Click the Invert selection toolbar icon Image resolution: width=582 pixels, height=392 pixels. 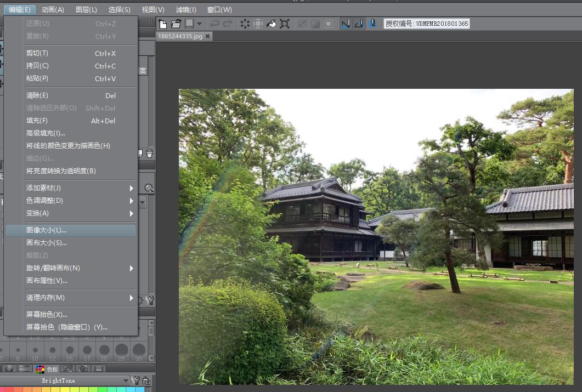pyautogui.click(x=315, y=24)
